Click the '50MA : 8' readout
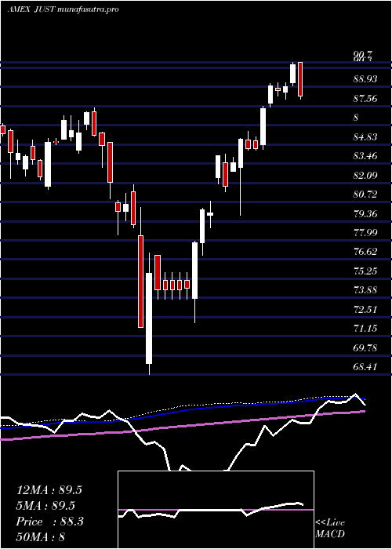392x549 pixels. coord(41,537)
